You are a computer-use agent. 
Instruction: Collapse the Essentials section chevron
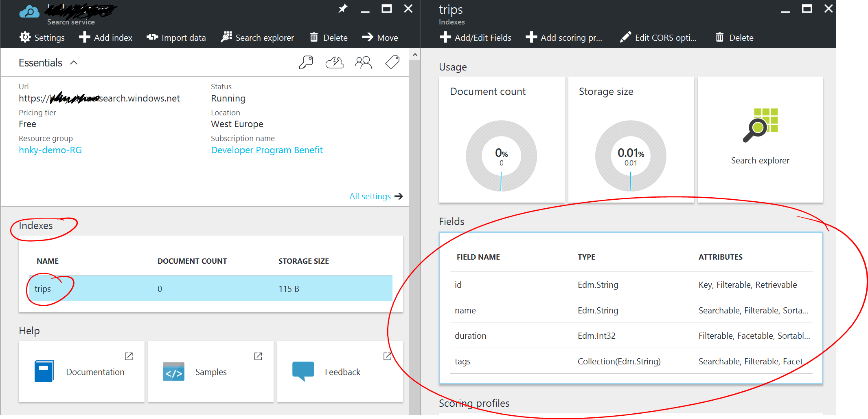click(x=74, y=63)
